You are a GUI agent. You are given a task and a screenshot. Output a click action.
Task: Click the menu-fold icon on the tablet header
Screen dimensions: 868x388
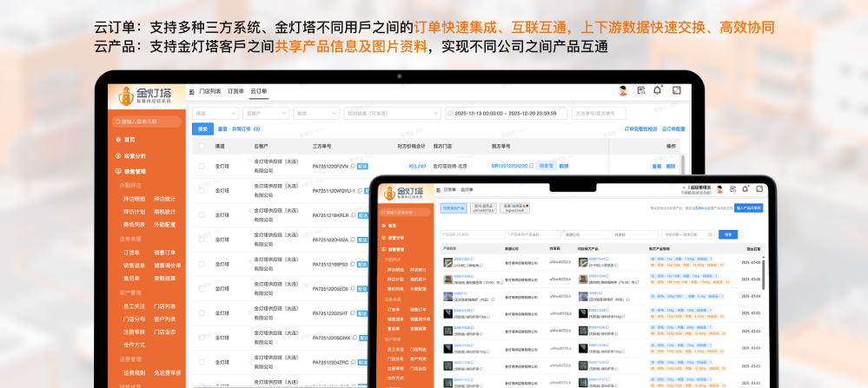click(439, 189)
